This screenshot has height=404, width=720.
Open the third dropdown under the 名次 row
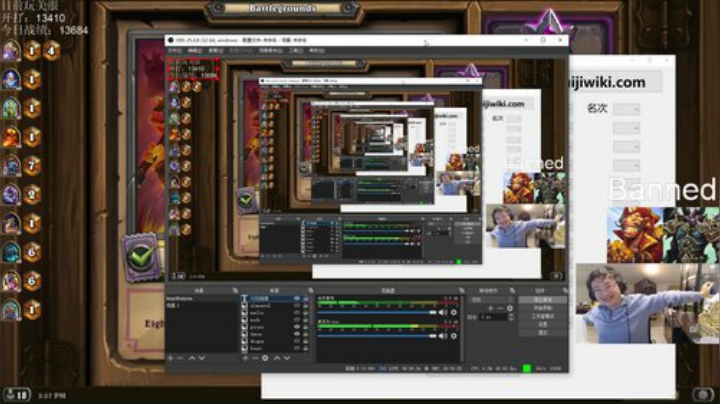pyautogui.click(x=626, y=147)
